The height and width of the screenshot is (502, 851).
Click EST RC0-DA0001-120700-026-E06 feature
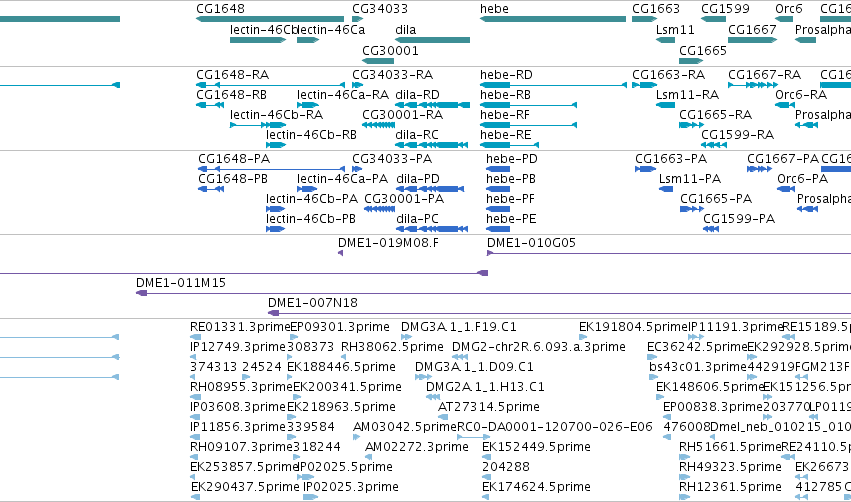[x=473, y=437]
